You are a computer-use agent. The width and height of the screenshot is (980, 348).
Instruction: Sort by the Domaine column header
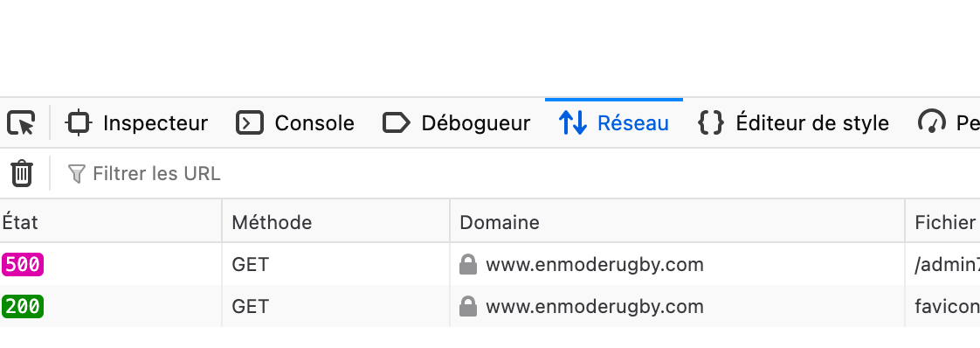click(677, 222)
